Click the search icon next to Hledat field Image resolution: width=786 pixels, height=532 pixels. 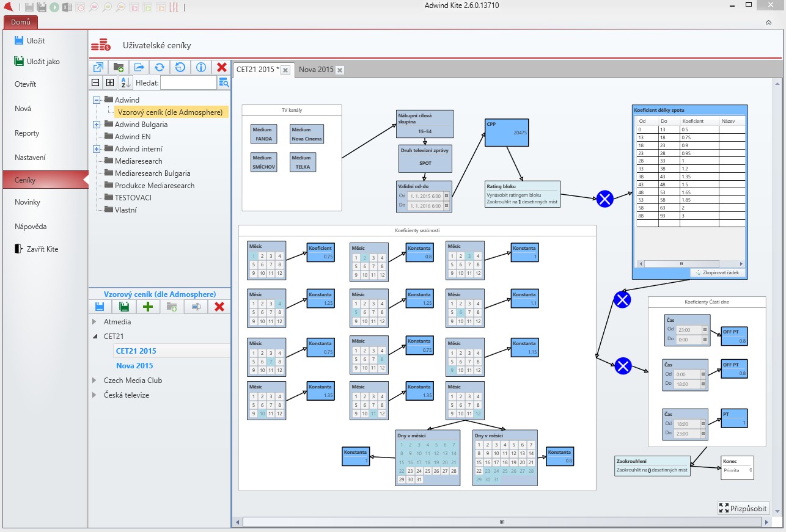[224, 82]
